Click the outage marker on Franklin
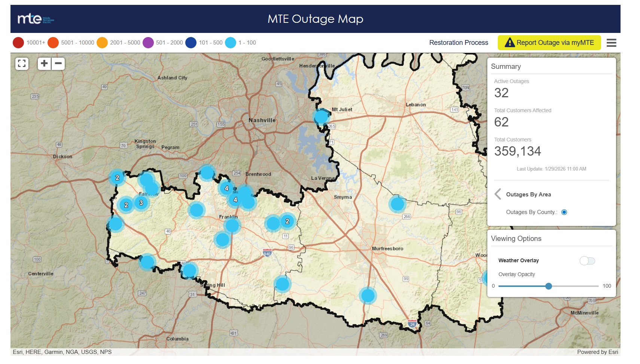Viewport: 640px width, 364px height. (x=232, y=226)
